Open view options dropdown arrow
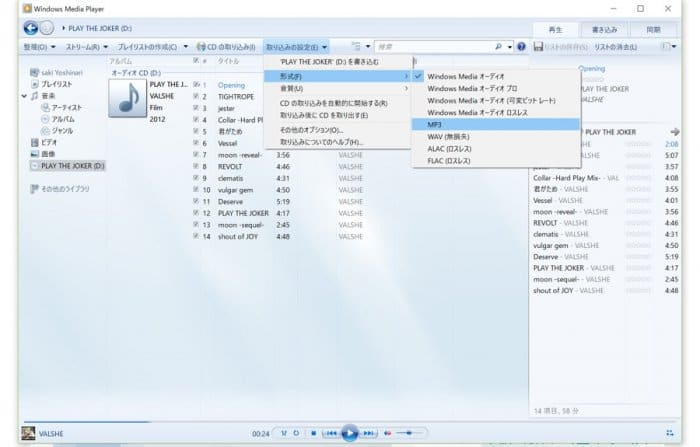The height and width of the screenshot is (447, 700). 368,46
